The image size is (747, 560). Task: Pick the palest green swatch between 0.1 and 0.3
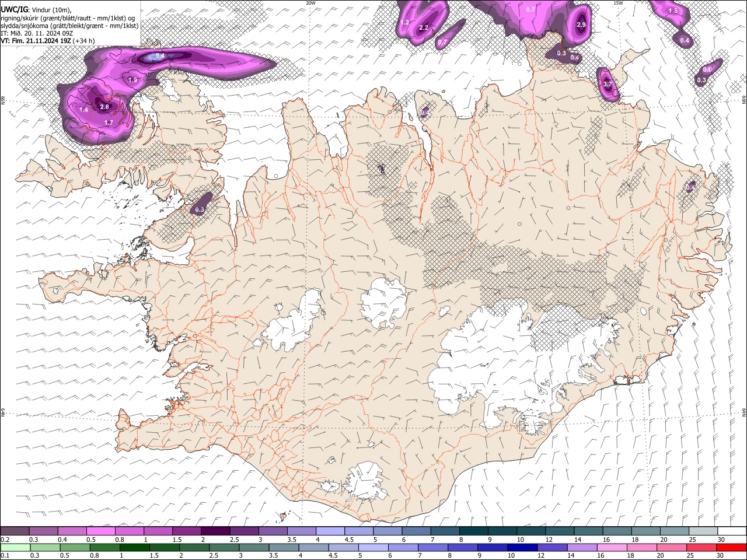(15, 547)
